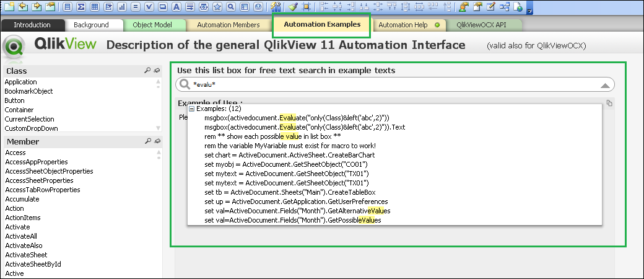Create a Search Object via magnifier toolbar icon

[x=231, y=7]
